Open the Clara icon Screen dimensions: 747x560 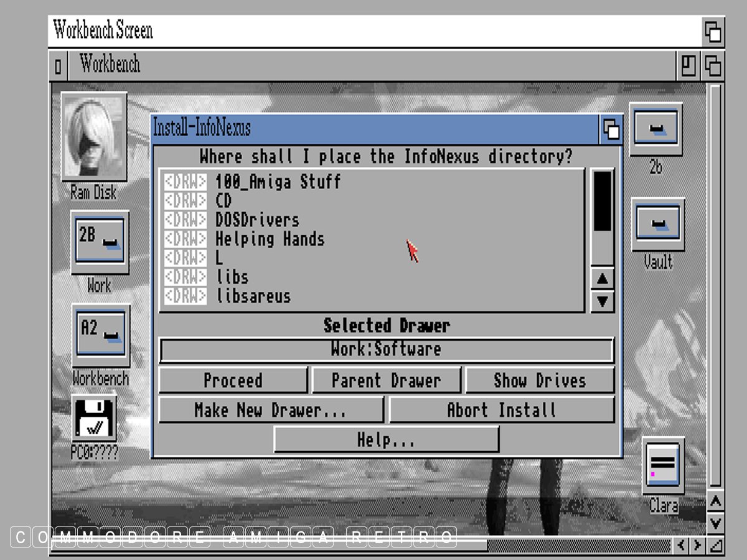click(x=663, y=467)
